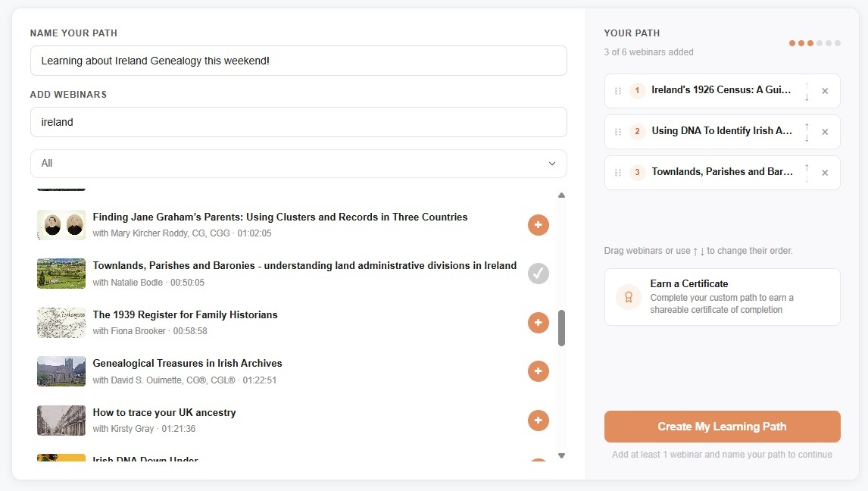Grab drag handle of Using DNA item

point(618,132)
